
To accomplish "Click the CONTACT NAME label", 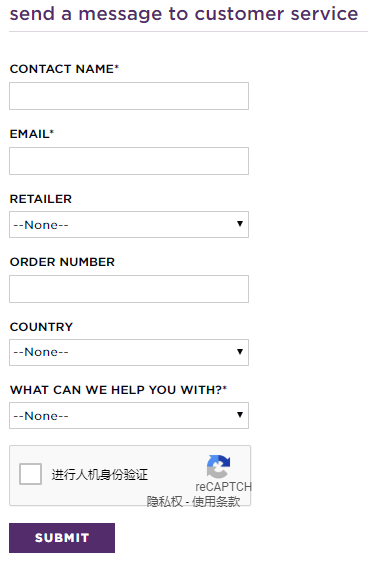I will point(64,69).
